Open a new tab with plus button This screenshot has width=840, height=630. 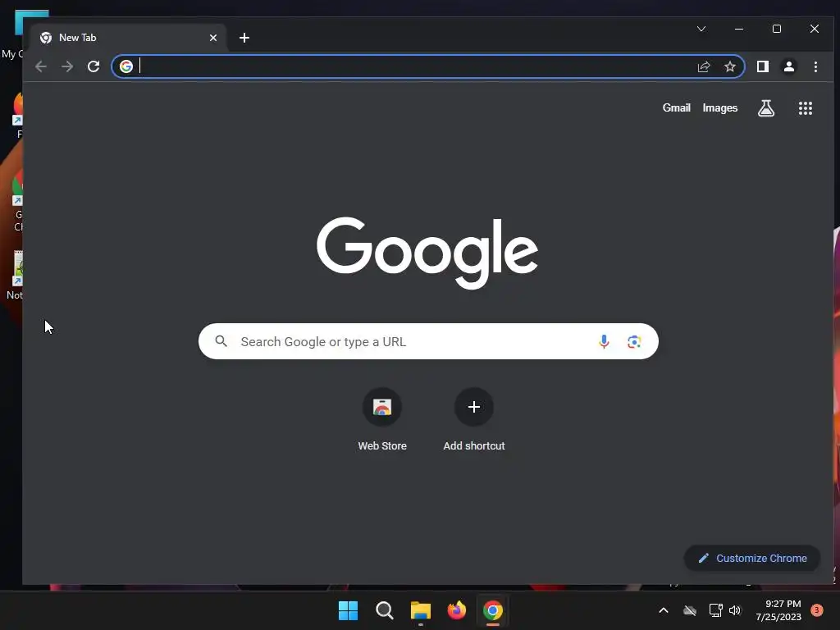pyautogui.click(x=244, y=38)
